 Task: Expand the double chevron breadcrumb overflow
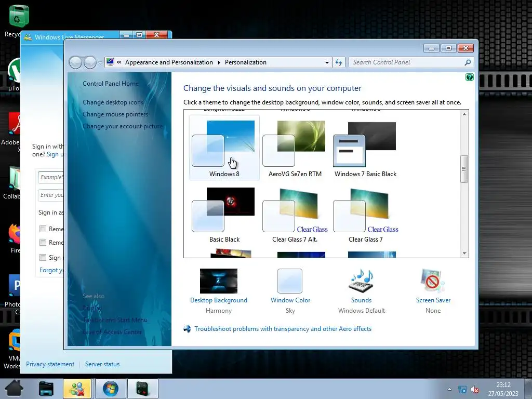119,62
